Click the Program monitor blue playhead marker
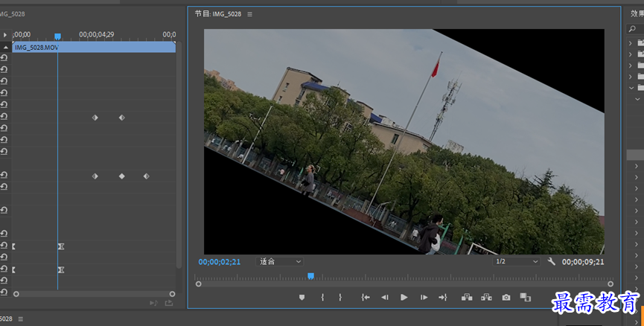 pyautogui.click(x=311, y=276)
